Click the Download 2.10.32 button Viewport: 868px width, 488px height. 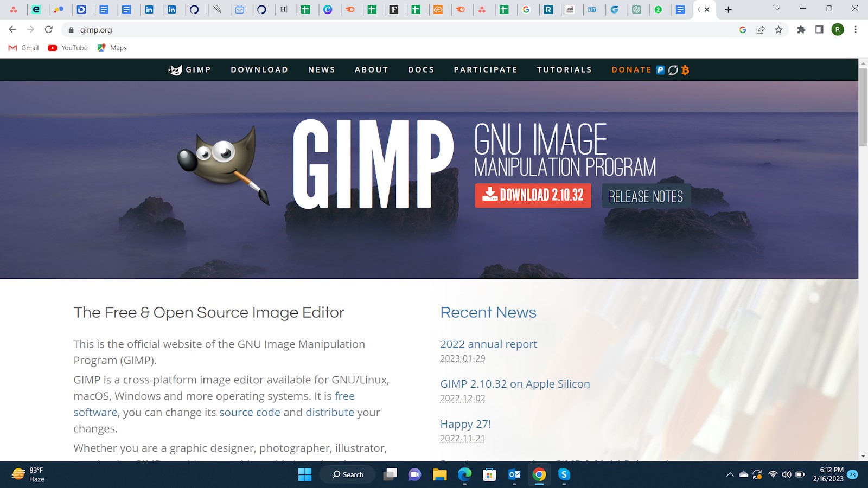point(533,195)
